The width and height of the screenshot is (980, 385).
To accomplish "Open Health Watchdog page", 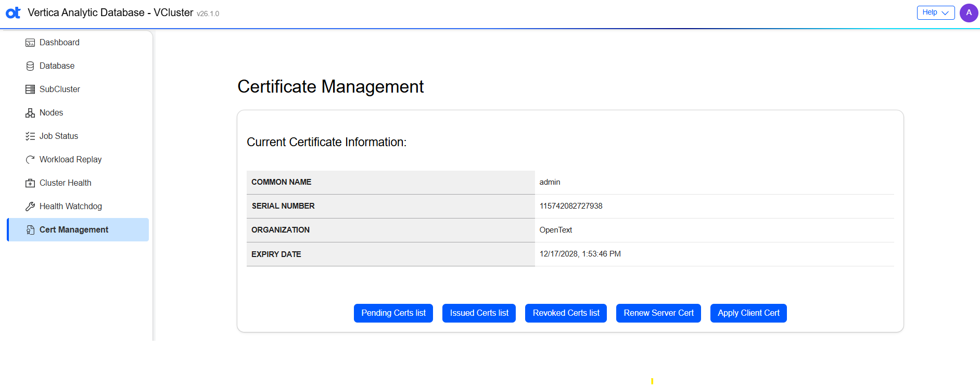I will [78, 207].
